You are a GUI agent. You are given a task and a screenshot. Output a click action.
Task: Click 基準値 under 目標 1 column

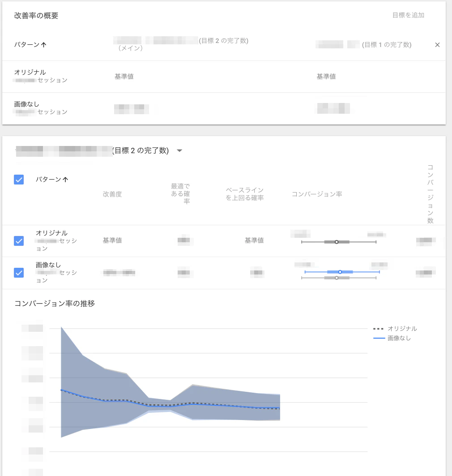326,77
